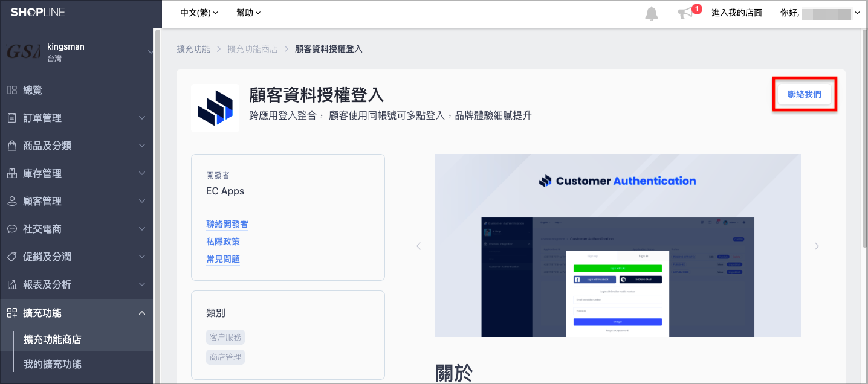Open the 中文(繁) language dropdown
The height and width of the screenshot is (384, 868).
tap(199, 13)
